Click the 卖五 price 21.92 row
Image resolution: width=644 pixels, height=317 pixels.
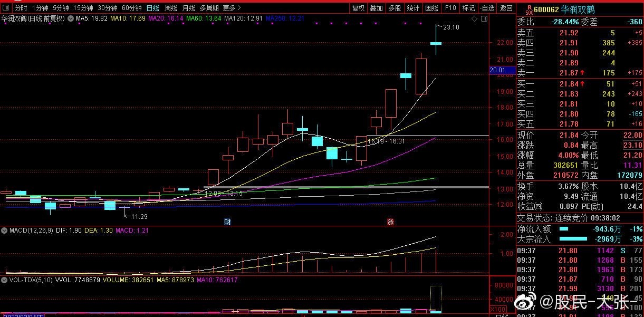click(x=580, y=33)
